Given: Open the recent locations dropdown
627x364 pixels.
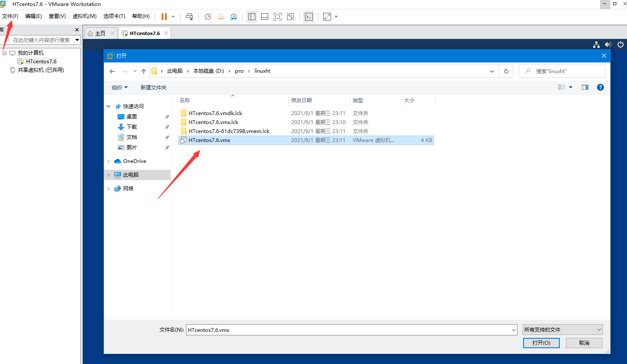Looking at the screenshot, I should [135, 71].
